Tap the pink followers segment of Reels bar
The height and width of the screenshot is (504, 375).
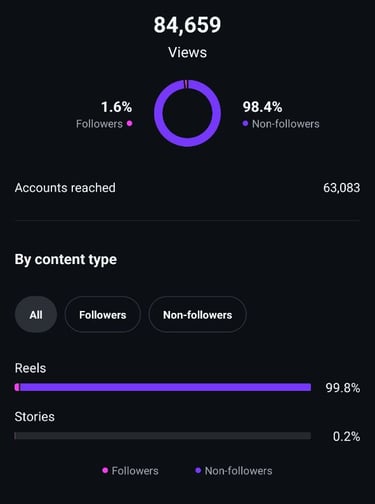click(17, 387)
